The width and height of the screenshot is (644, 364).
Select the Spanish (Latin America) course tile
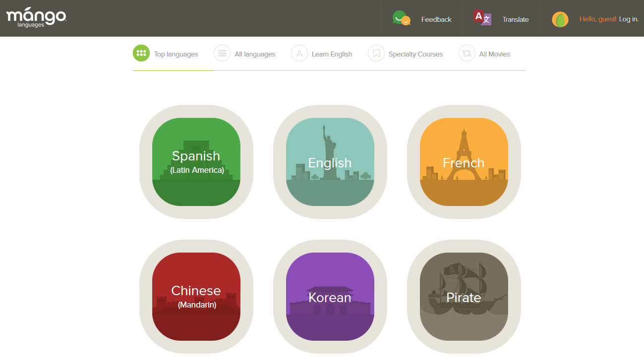[196, 162]
